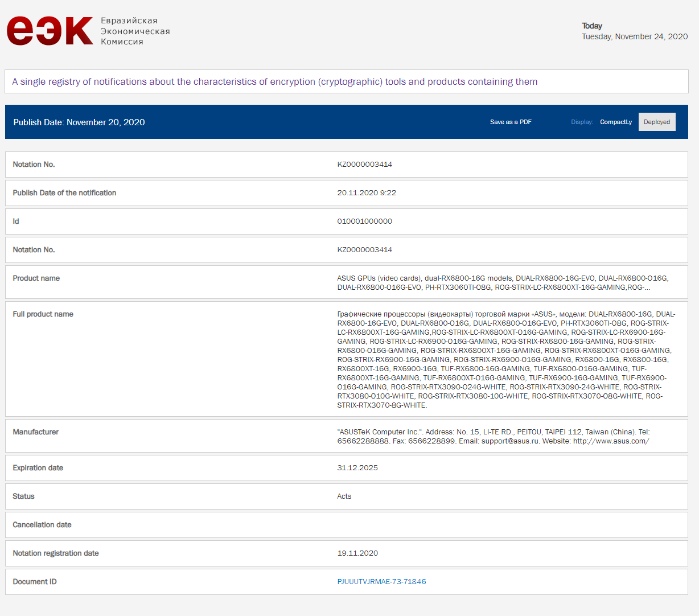The width and height of the screenshot is (699, 616).
Task: Click registration date value 19.11.2020
Action: coord(357,553)
